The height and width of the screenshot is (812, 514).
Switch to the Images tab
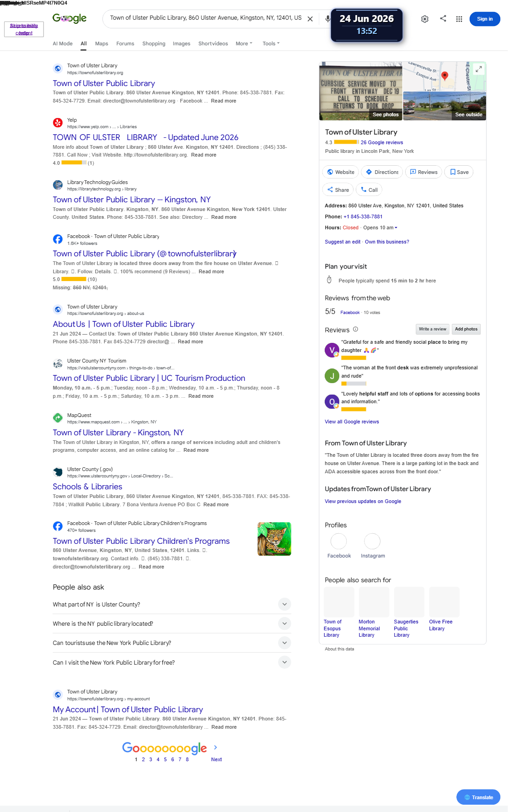coord(182,43)
